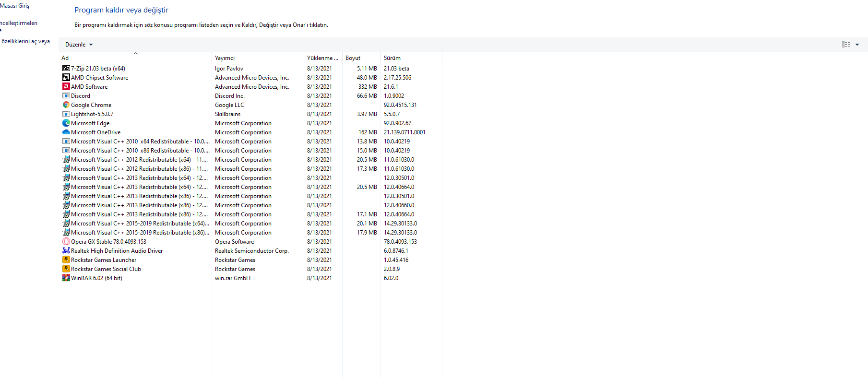Click the version value '21.139.0711.0001'

point(404,132)
